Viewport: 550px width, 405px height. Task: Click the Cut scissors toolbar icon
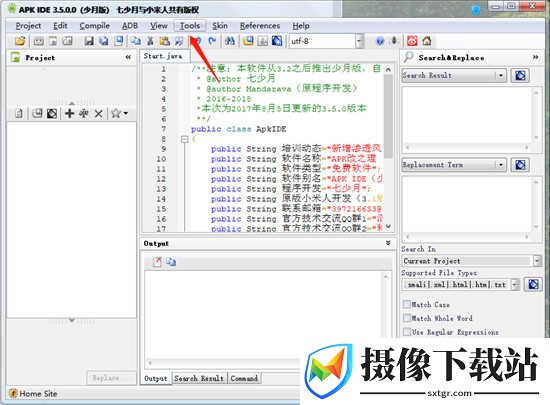[150, 41]
